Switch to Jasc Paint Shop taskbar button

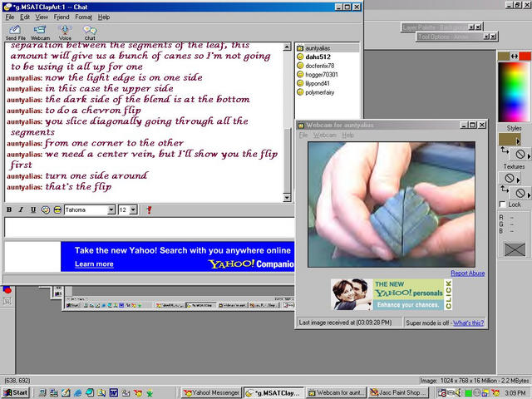pyautogui.click(x=398, y=393)
